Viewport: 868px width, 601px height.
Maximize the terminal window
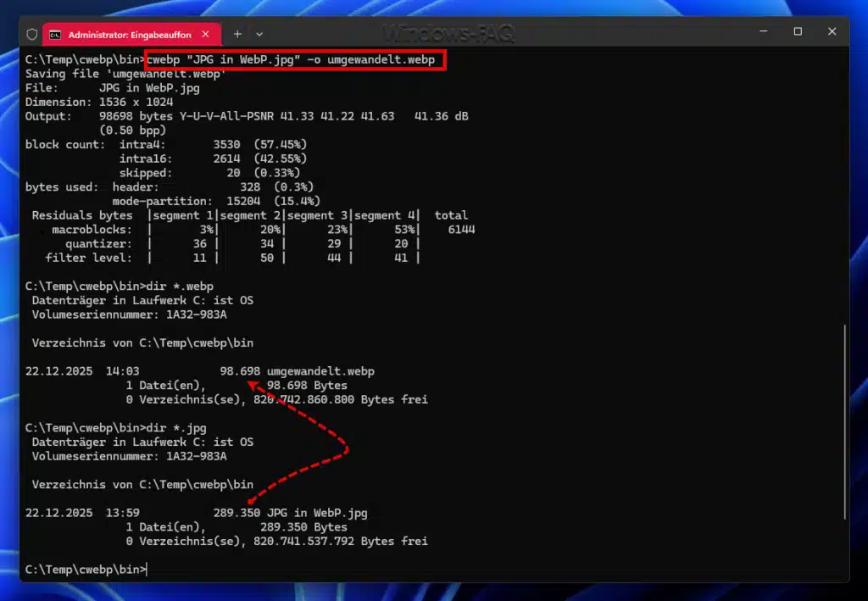coord(798,31)
